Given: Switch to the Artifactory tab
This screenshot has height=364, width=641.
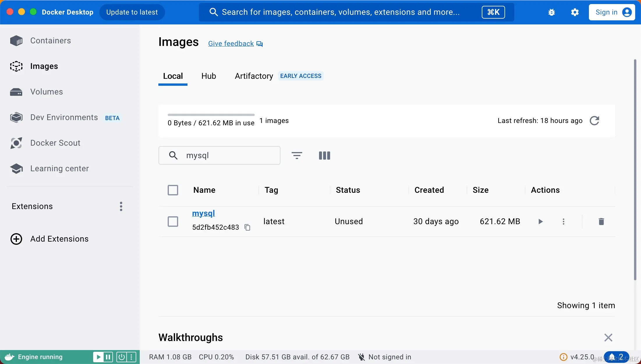Looking at the screenshot, I should [x=254, y=76].
